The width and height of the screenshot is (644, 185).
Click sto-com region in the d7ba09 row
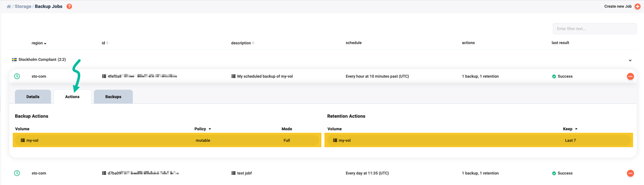coord(39,173)
